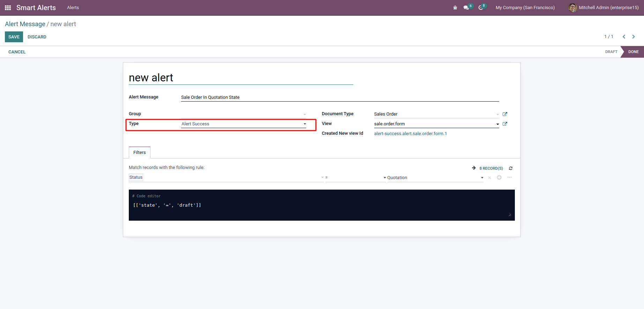
Task: Delete the Status filter rule
Action: (489, 178)
